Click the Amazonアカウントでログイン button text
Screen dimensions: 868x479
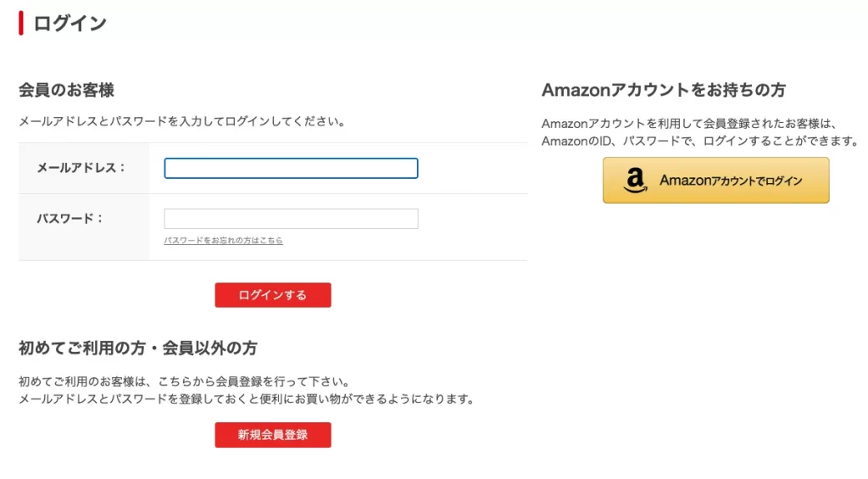pos(731,181)
